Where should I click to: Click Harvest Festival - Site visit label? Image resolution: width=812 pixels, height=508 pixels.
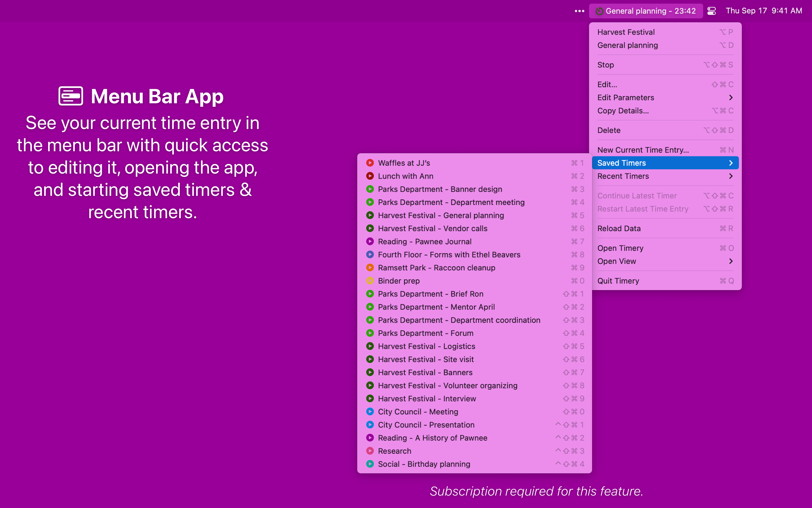coord(426,360)
